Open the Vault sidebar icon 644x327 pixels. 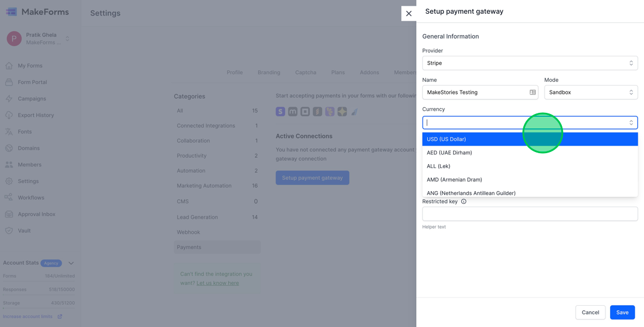(x=9, y=230)
